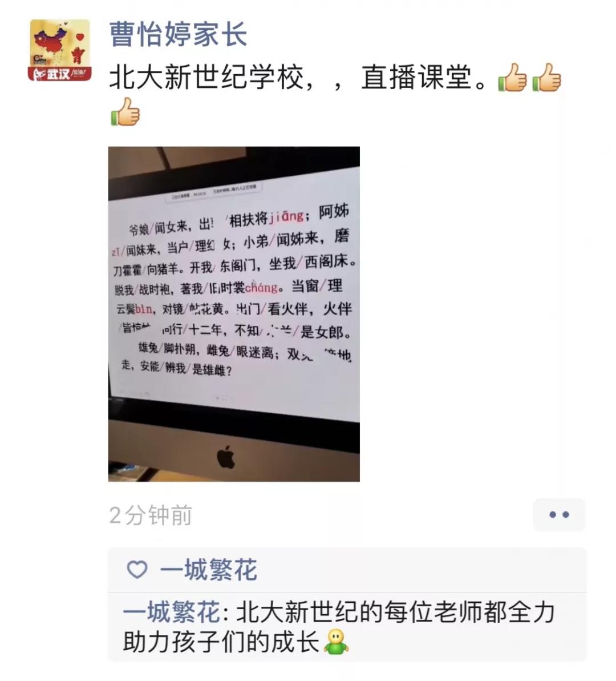Click the text 是雄雌？ in the photo
This screenshot has height=681, width=616.
pyautogui.click(x=212, y=370)
